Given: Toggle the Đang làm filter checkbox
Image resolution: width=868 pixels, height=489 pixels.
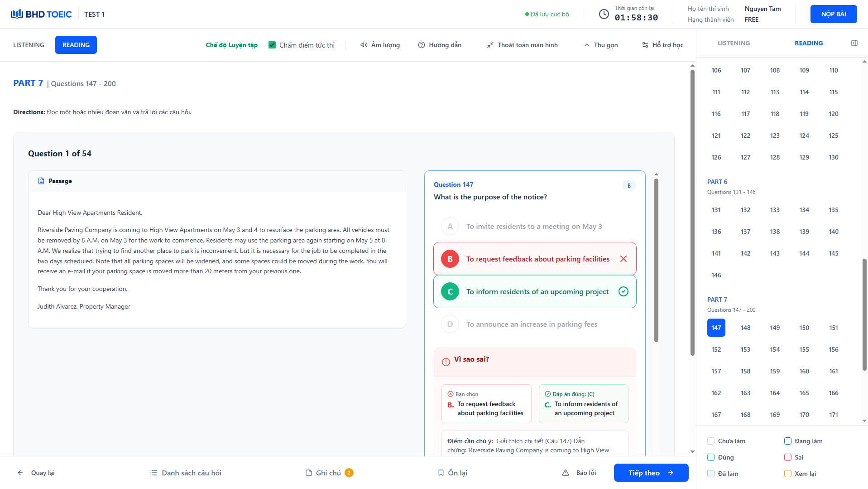Looking at the screenshot, I should point(788,441).
